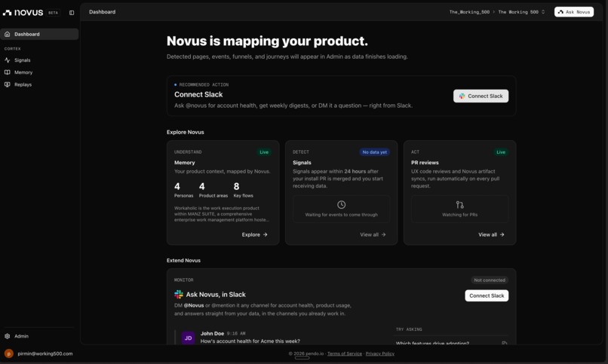
Task: Click the Dashboard home icon
Action: 7,34
